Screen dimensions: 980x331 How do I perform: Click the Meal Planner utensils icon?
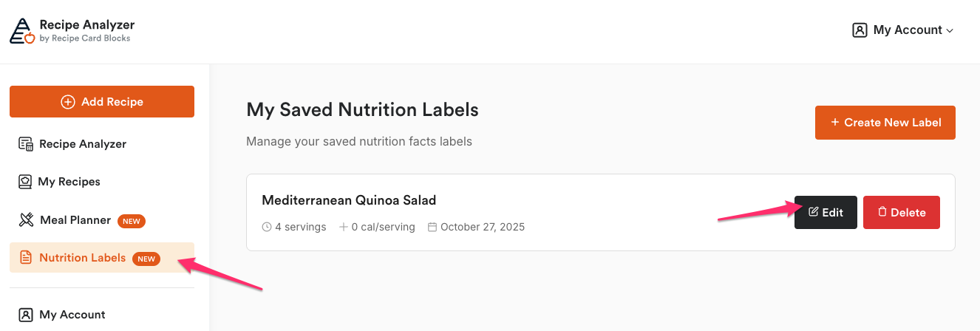click(26, 220)
